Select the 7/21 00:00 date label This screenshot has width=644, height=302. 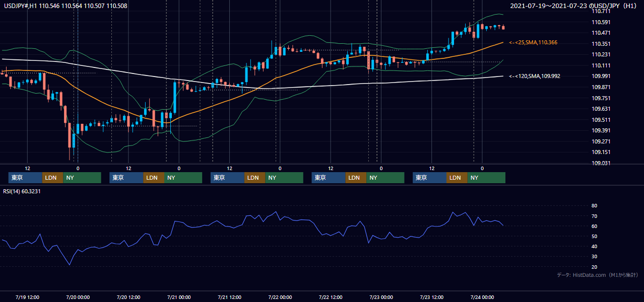[179, 297]
